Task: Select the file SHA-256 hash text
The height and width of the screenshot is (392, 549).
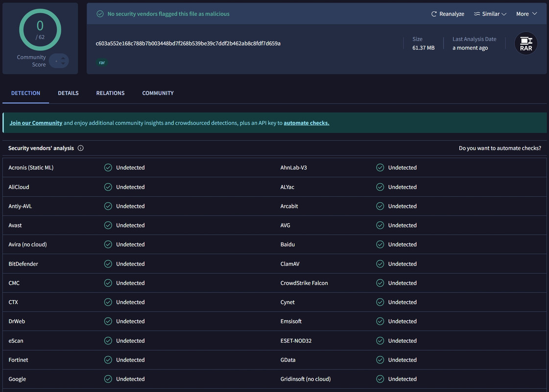Action: 188,44
